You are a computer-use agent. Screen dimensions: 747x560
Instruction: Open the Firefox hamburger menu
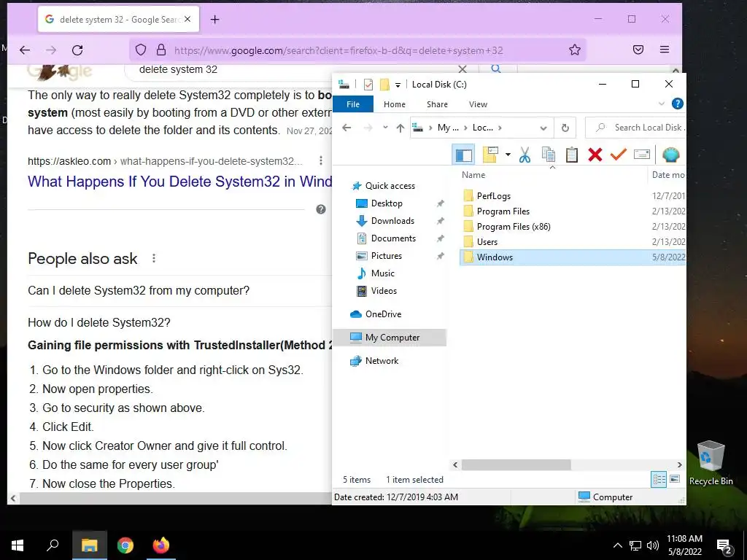pyautogui.click(x=665, y=50)
